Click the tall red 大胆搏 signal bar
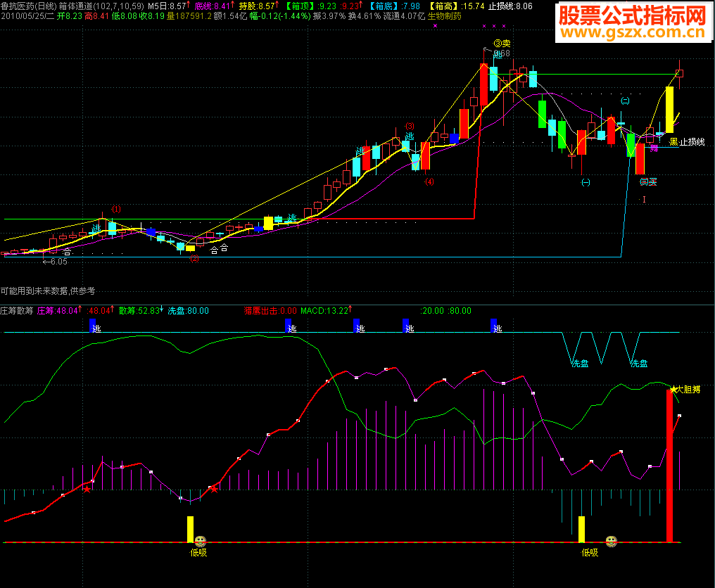The height and width of the screenshot is (588, 715). click(669, 466)
